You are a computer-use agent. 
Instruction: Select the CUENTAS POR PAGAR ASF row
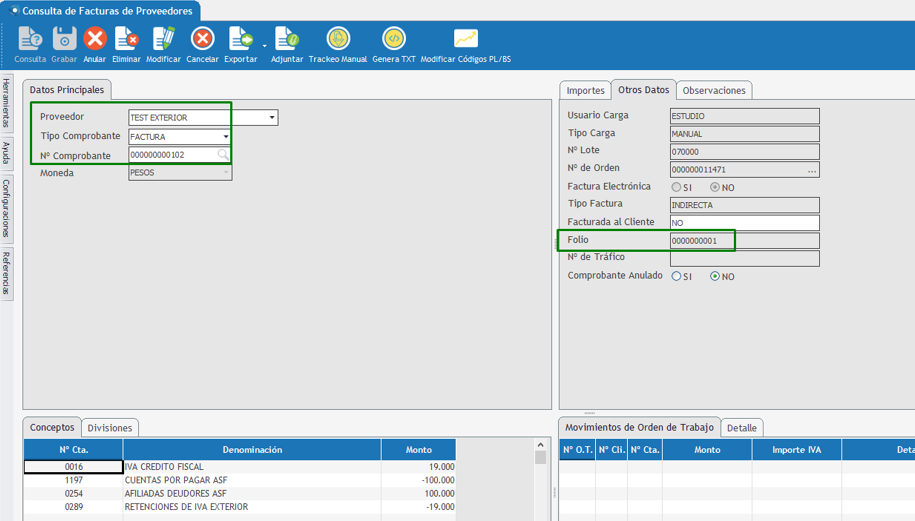click(240, 480)
